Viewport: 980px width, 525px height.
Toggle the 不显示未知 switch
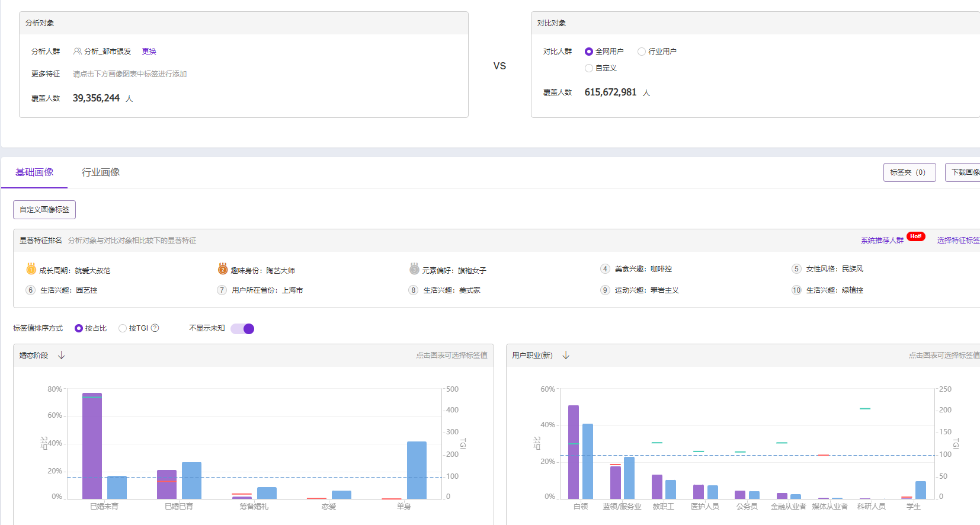click(242, 329)
